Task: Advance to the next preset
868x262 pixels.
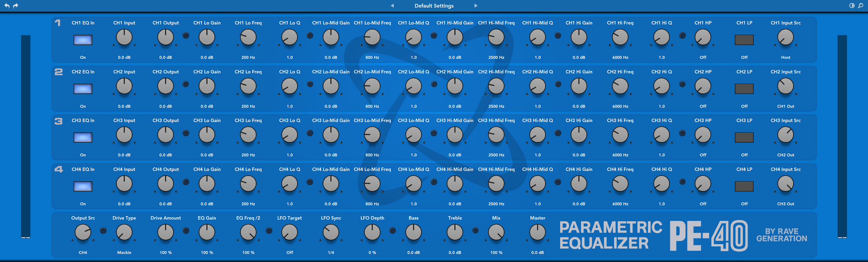Action: [476, 6]
